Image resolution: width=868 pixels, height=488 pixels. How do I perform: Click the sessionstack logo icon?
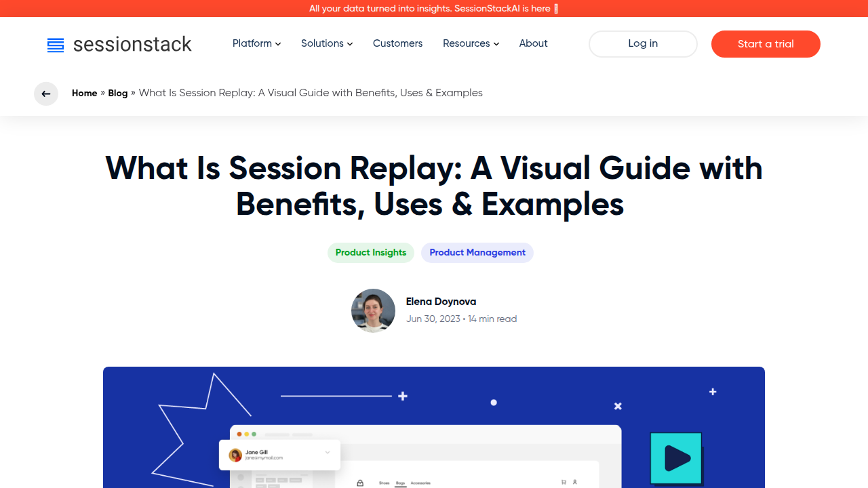[x=56, y=45]
